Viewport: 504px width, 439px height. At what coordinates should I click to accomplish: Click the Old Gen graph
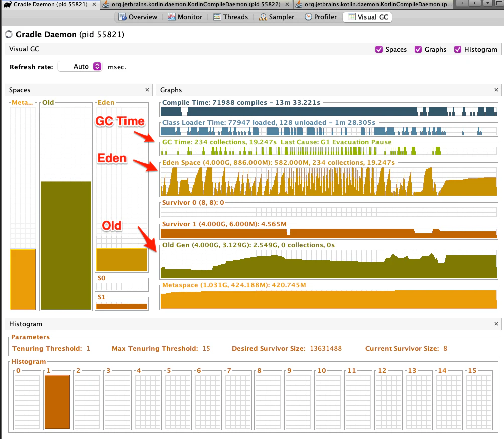point(329,264)
